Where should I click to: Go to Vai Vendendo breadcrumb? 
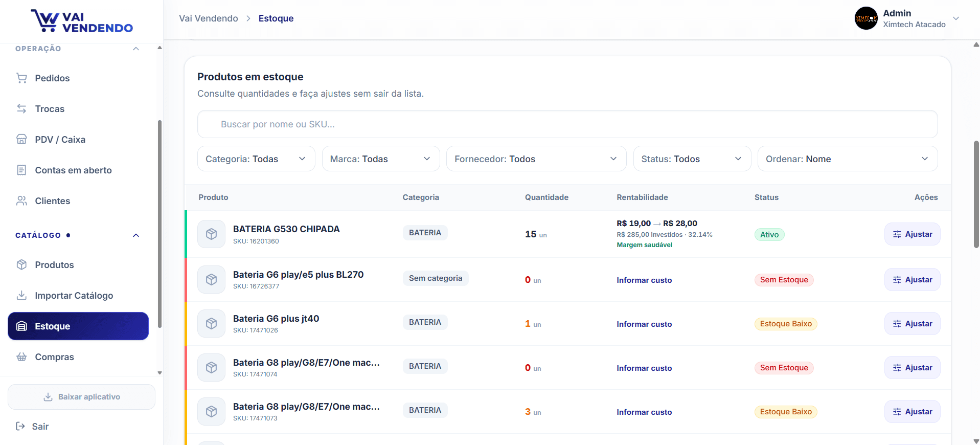[209, 18]
